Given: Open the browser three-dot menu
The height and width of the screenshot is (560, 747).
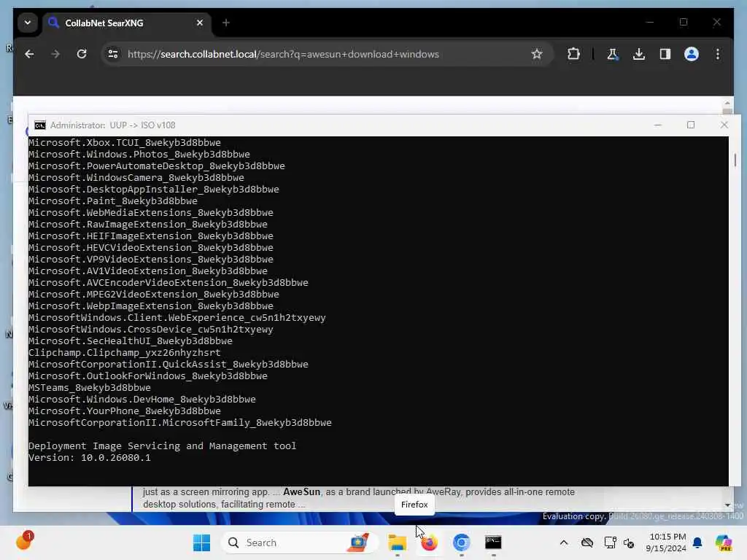Looking at the screenshot, I should [718, 54].
